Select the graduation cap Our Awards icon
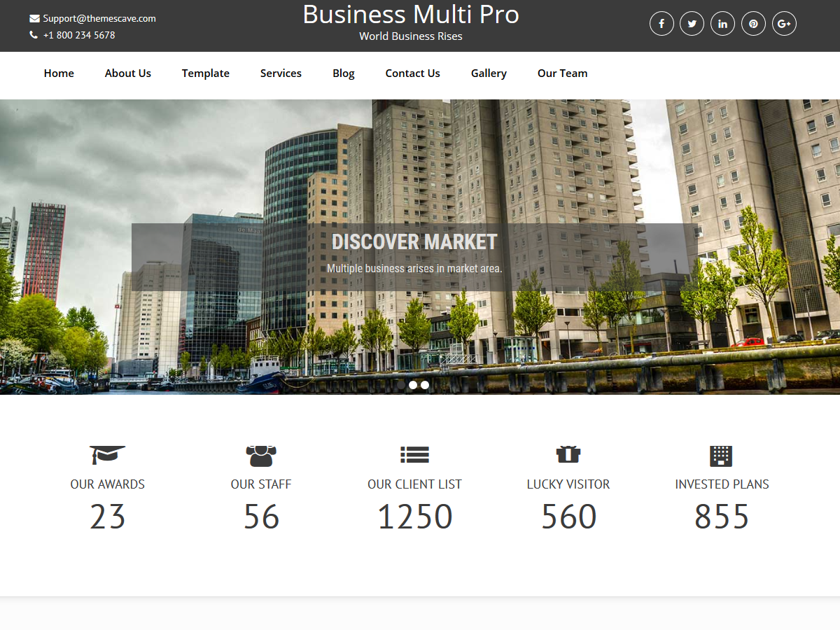Screen dimensions: 840x630 pyautogui.click(x=107, y=454)
